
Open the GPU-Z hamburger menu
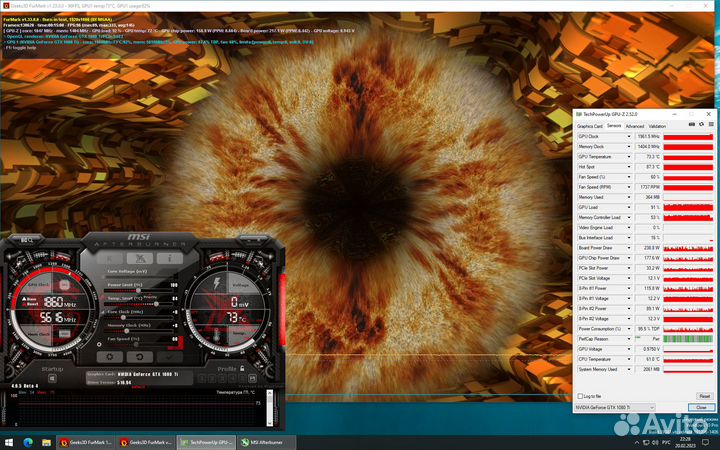pos(711,124)
